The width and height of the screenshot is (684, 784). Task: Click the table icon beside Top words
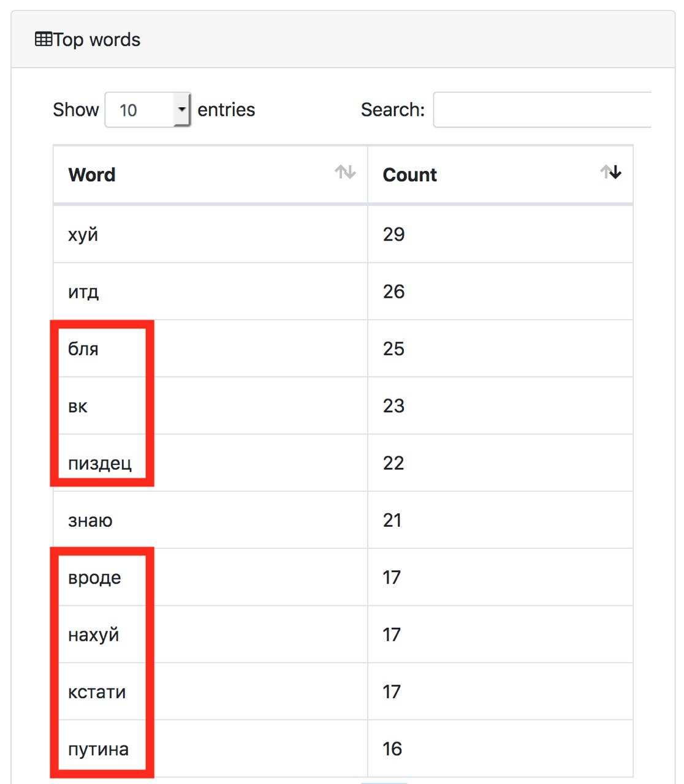pyautogui.click(x=44, y=40)
